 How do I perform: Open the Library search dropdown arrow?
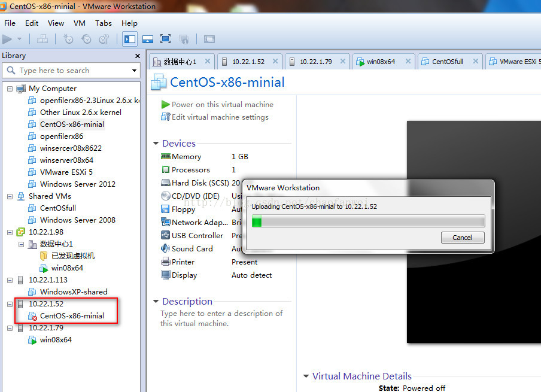134,71
